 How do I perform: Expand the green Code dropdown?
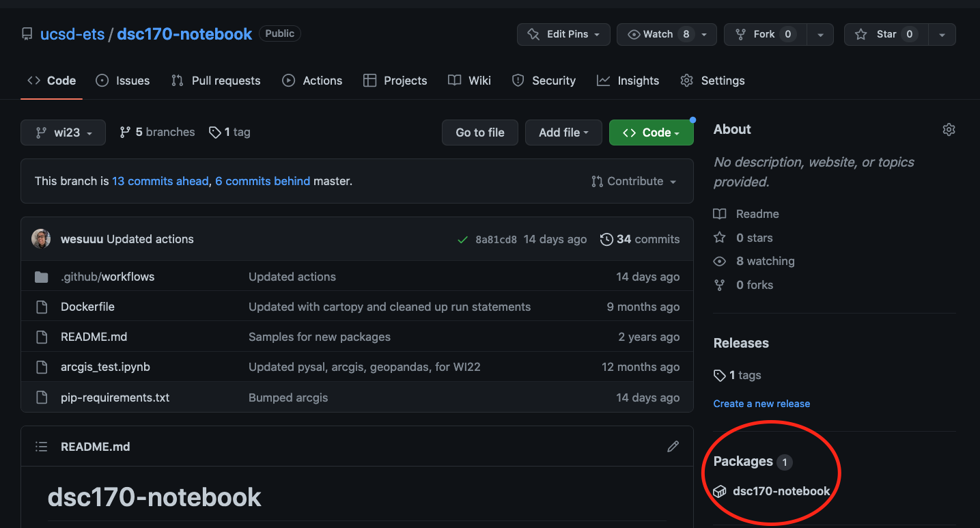pos(651,133)
